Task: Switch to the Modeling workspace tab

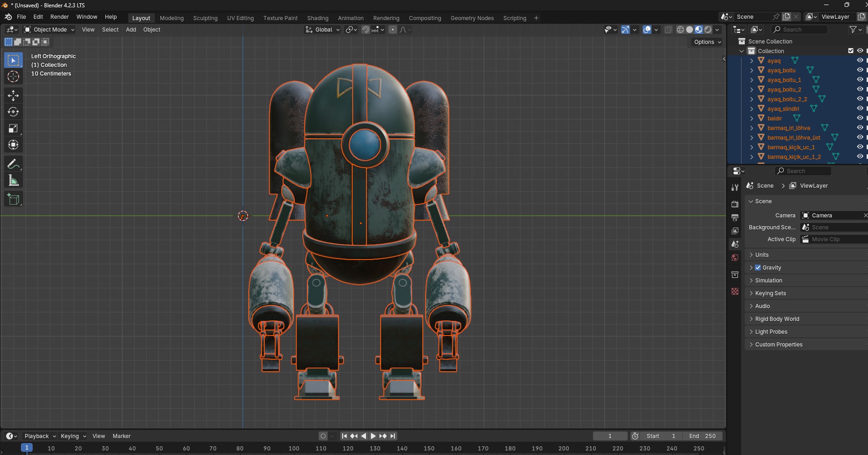Action: point(172,18)
